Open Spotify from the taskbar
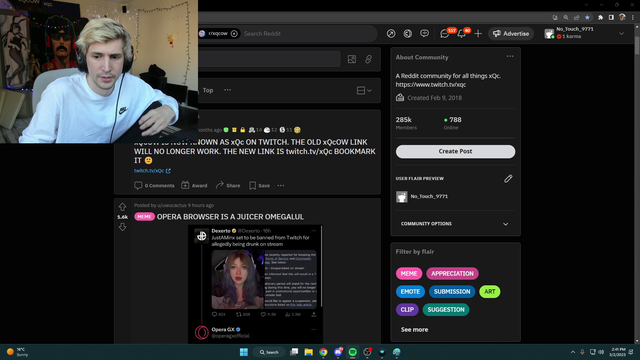 [353, 352]
